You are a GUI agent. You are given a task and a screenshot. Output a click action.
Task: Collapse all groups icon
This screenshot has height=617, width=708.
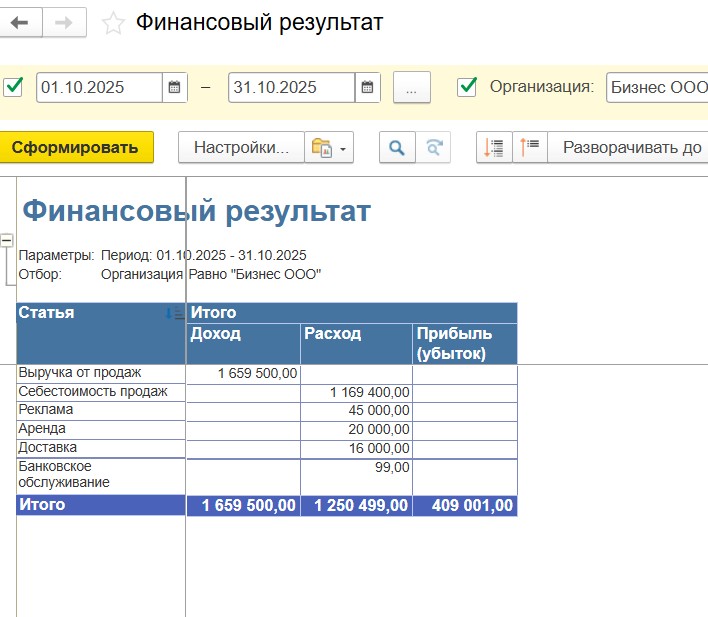[530, 147]
